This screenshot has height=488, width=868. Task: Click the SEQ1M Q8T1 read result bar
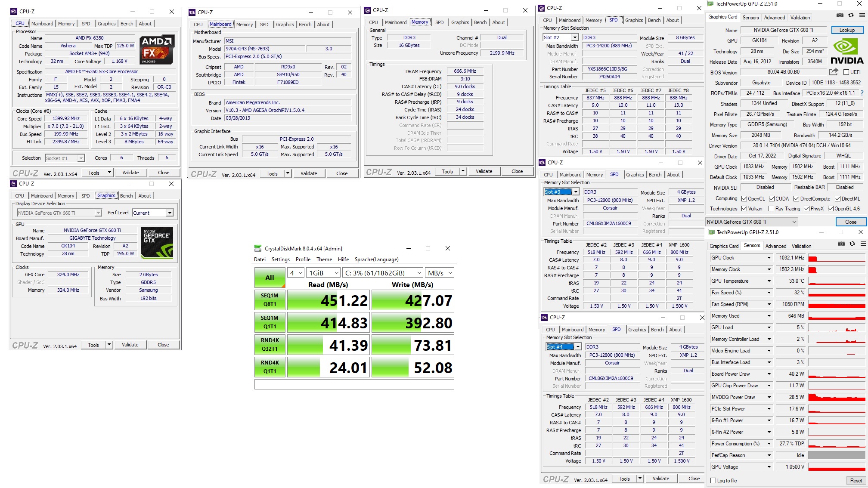tap(328, 300)
